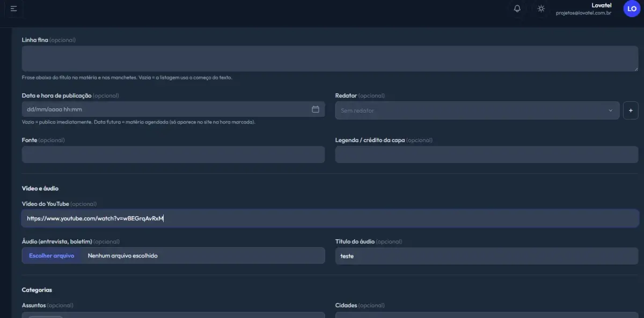This screenshot has height=318, width=644.
Task: Click the "Vazio = publica imediatamente" hint
Action: tap(138, 122)
